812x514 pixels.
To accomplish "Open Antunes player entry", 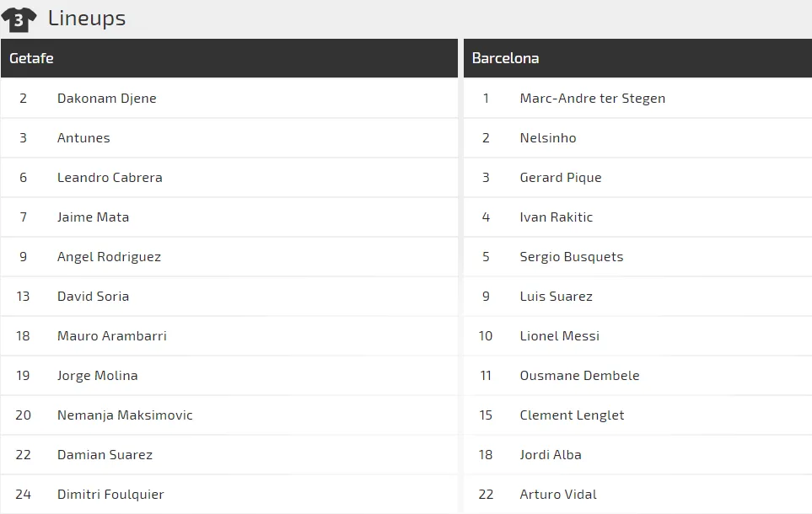I will (83, 138).
